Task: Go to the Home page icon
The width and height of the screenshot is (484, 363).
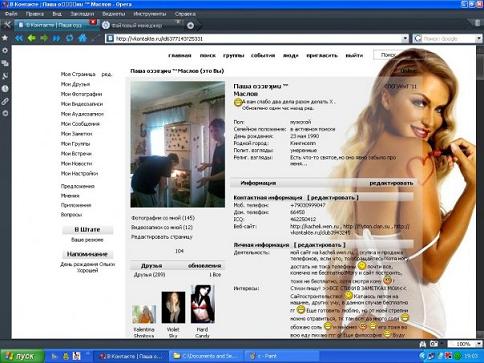Action: tap(82, 38)
